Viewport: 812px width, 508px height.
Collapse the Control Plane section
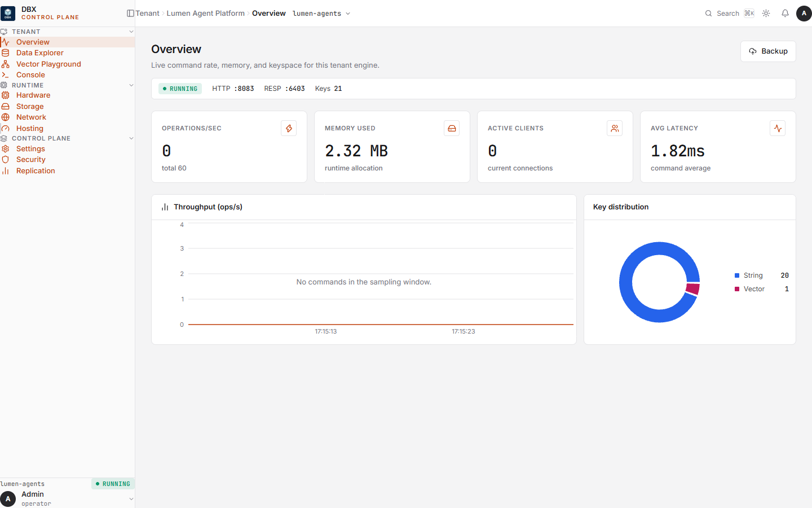(x=131, y=138)
